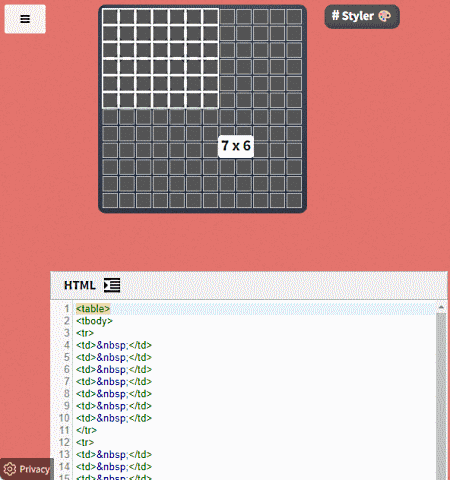Screen dimensions: 450x480
Task: Click the first <tr> on line 3
Action: tap(85, 333)
